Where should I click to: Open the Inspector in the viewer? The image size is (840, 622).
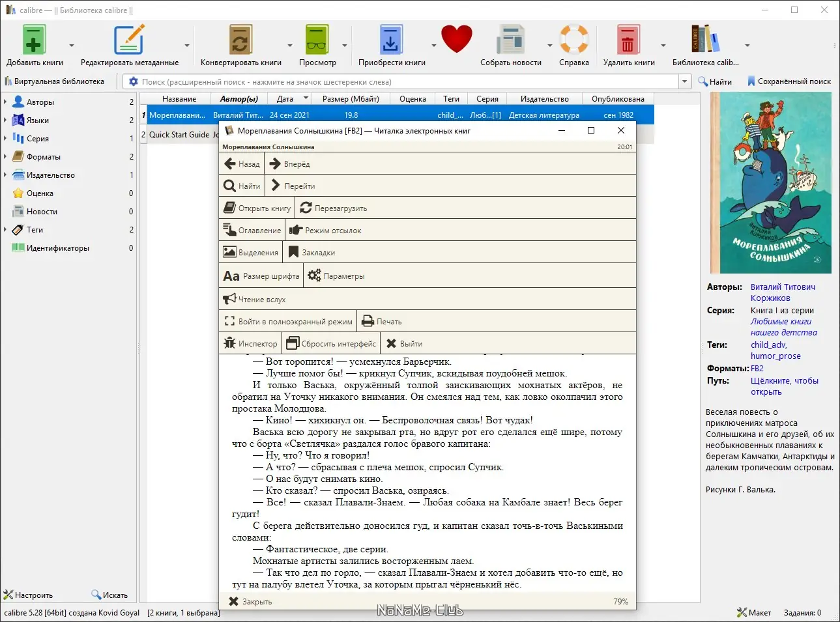pyautogui.click(x=250, y=344)
